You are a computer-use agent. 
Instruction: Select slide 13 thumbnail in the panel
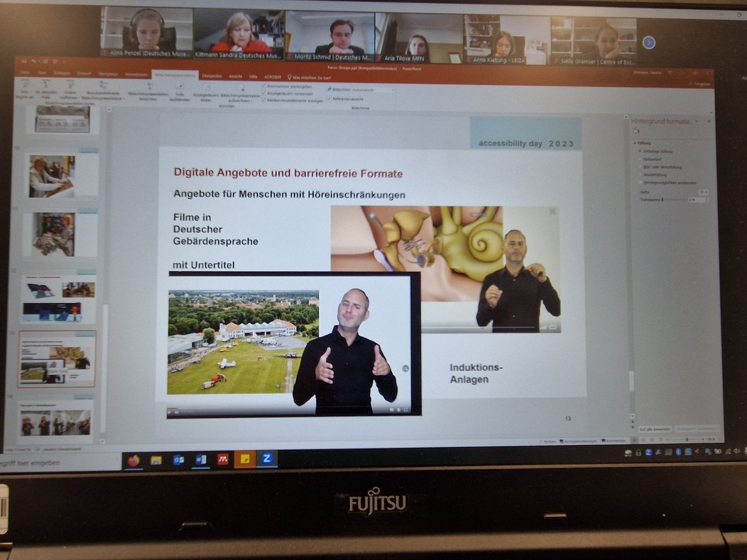(57, 358)
